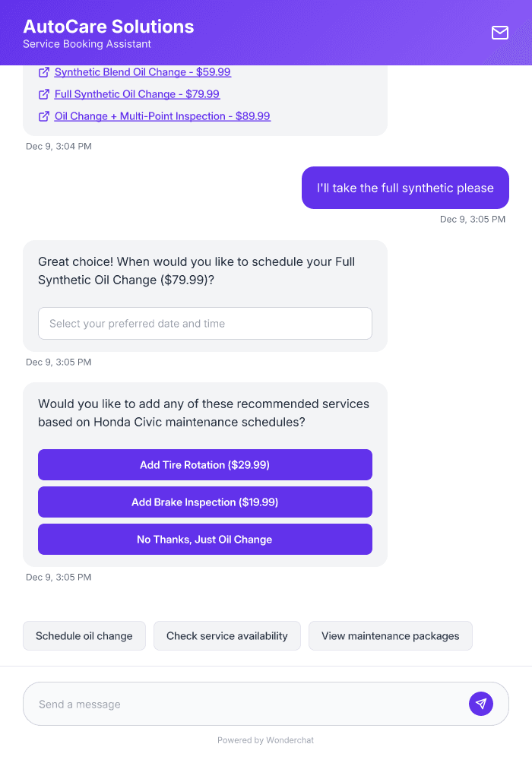This screenshot has height=760, width=532.
Task: Select the user's full synthetic message bubble
Action: 405,187
